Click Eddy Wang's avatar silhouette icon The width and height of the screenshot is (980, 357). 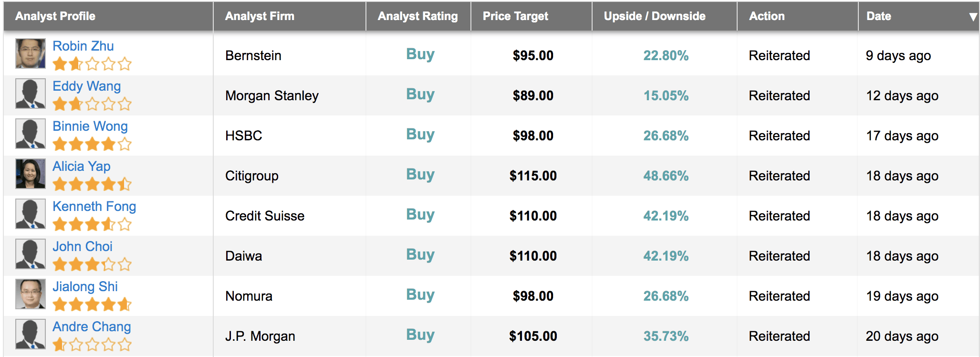pyautogui.click(x=31, y=94)
